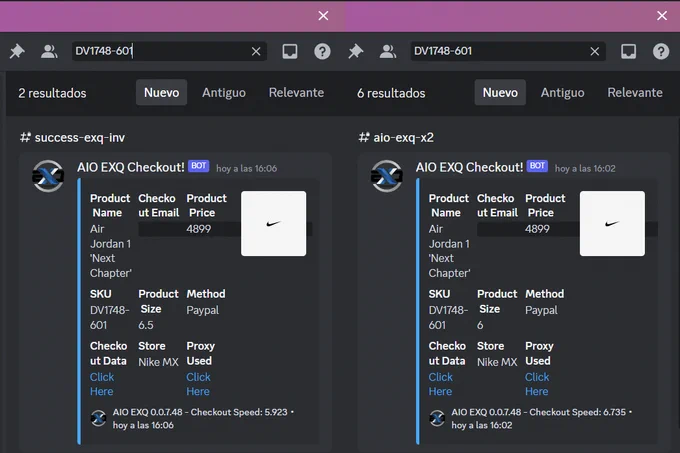680x453 pixels.
Task: Clear search field in right Discord window
Action: click(595, 52)
